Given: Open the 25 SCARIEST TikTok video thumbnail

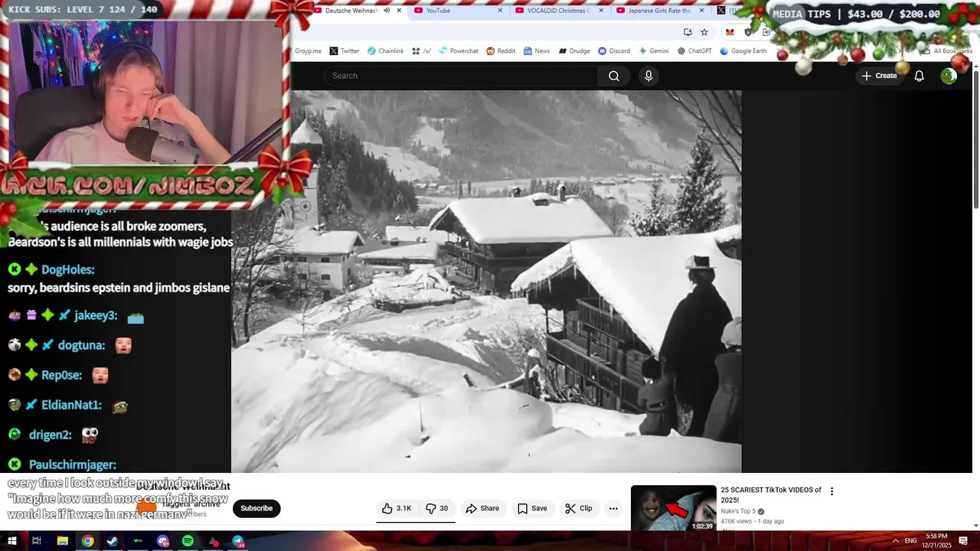Looking at the screenshot, I should (673, 508).
